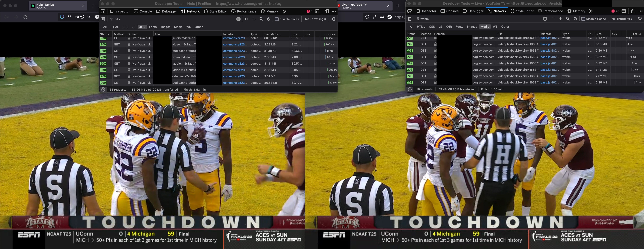This screenshot has width=644, height=249.
Task: Open search panel in YouTube TV DevTools
Action: (568, 19)
